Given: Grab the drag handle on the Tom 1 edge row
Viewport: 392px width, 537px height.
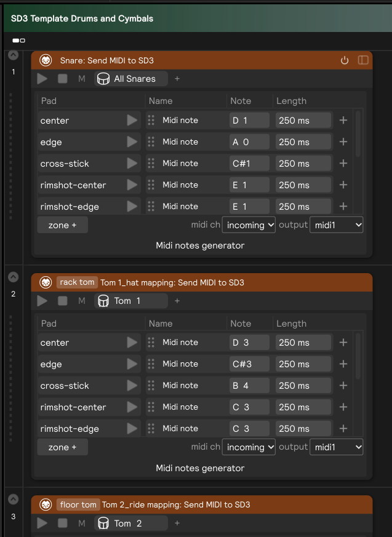Looking at the screenshot, I should point(151,364).
